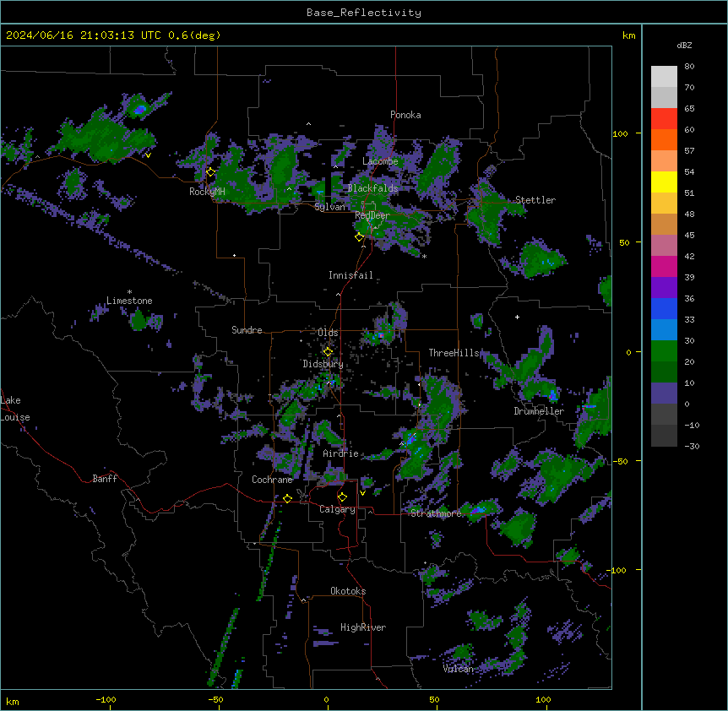Click the yellow diamond marker between Olds and Didsbury
Image resolution: width=728 pixels, height=711 pixels.
click(x=328, y=351)
